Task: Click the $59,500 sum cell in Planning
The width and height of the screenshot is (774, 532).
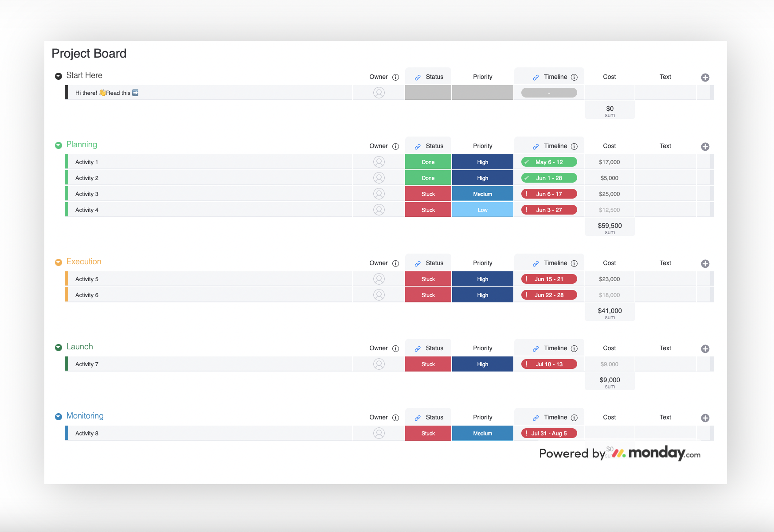Action: pos(609,227)
